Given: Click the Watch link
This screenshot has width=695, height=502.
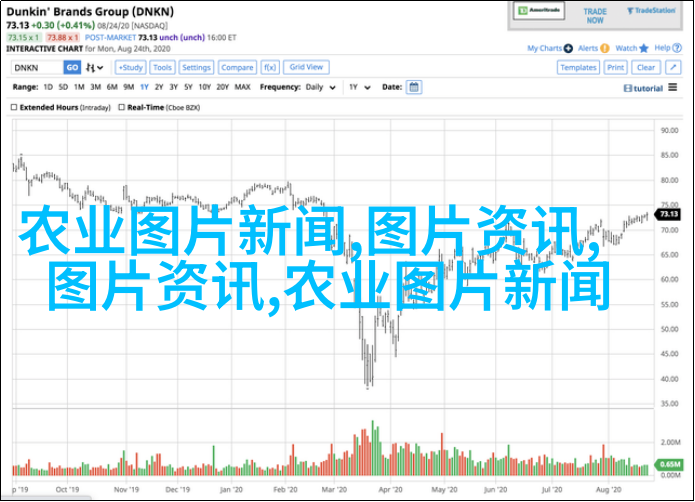Looking at the screenshot, I should click(626, 48).
